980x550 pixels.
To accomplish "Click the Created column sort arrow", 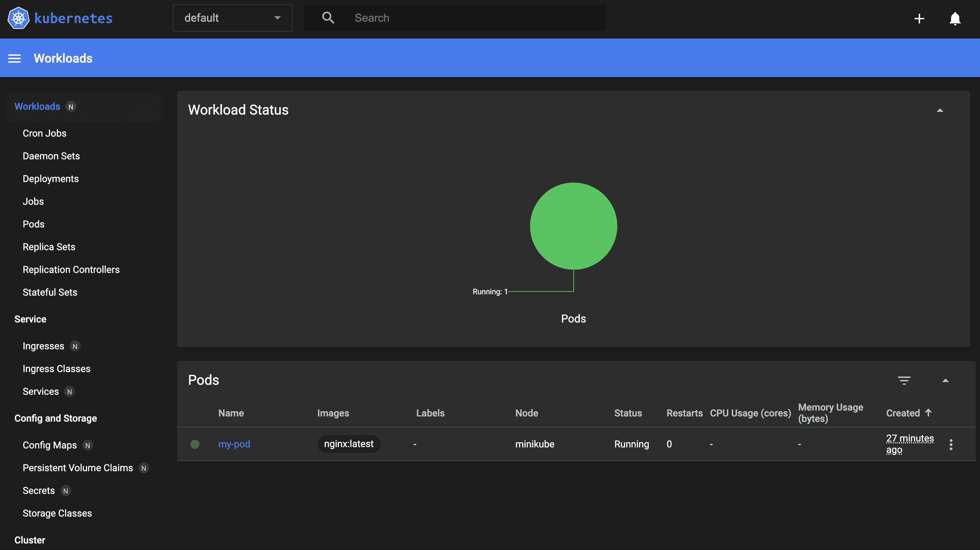I will point(928,413).
